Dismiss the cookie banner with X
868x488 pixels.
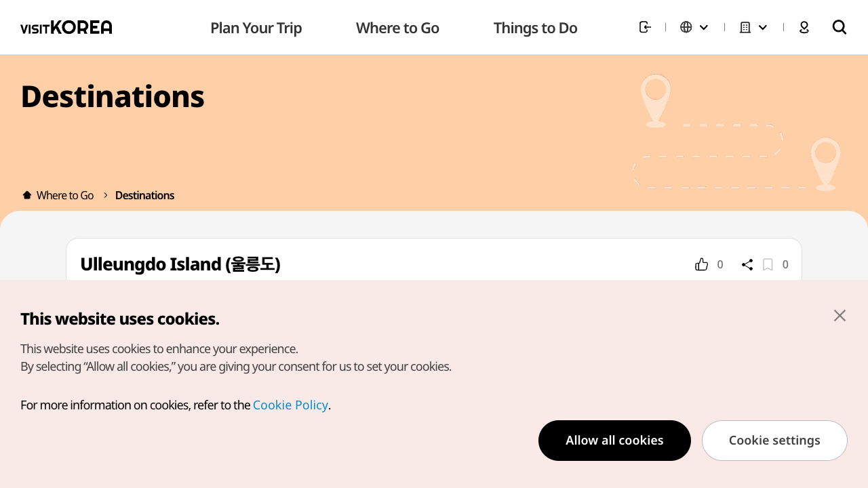point(840,315)
